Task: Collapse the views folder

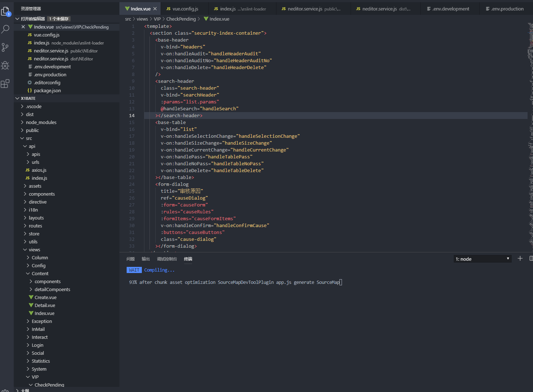Action: pyautogui.click(x=34, y=250)
